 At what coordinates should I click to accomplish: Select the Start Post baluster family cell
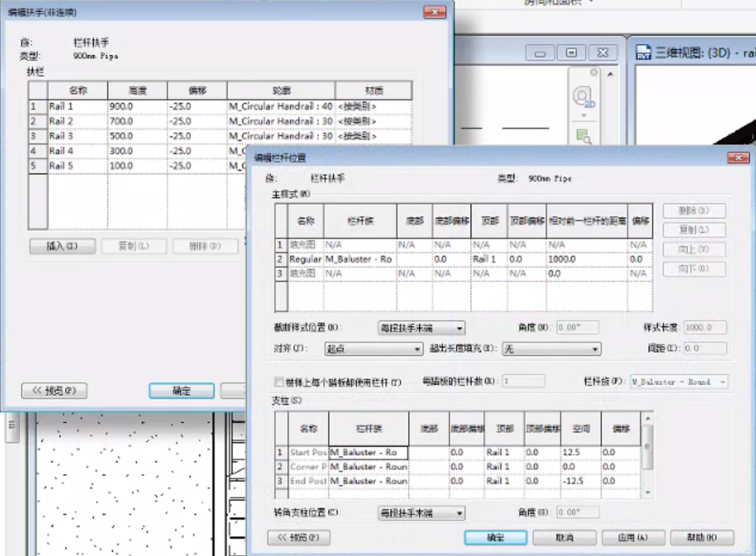coord(368,452)
